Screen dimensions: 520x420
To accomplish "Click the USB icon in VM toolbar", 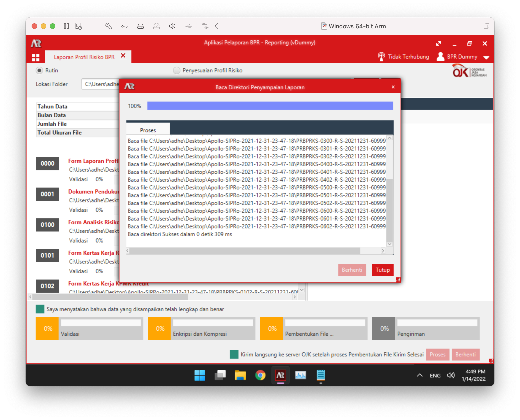I will (189, 26).
